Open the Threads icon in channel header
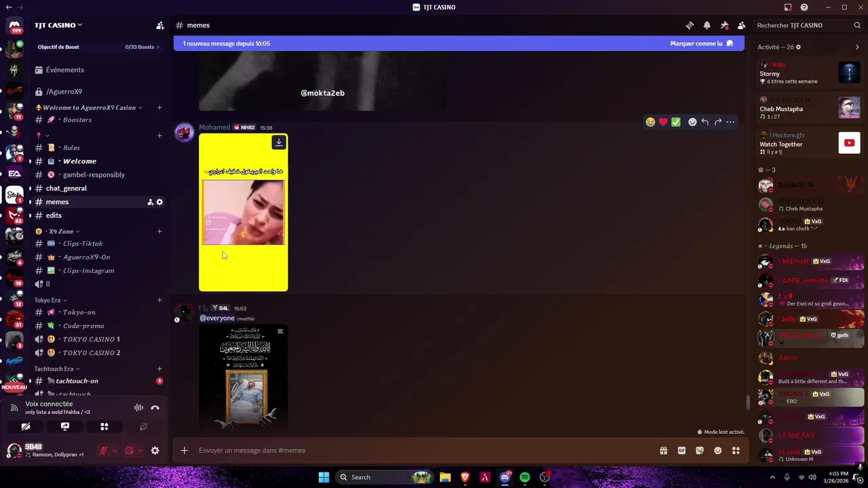Viewport: 868px width, 488px height. (x=690, y=25)
